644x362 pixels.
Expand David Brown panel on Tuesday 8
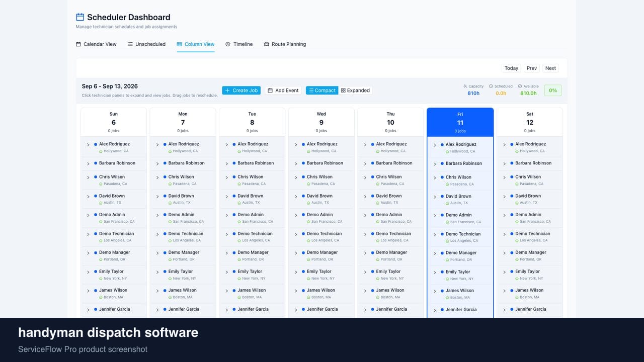227,197
